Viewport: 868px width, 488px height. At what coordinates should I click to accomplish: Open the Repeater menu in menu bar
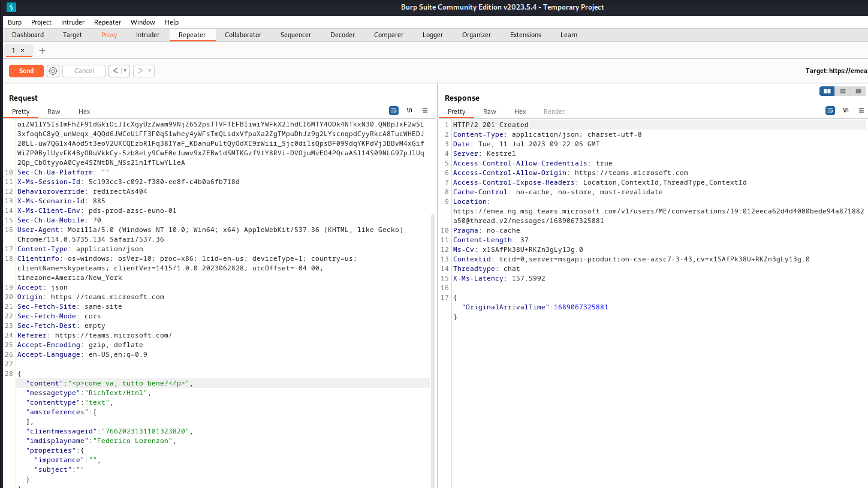[107, 22]
